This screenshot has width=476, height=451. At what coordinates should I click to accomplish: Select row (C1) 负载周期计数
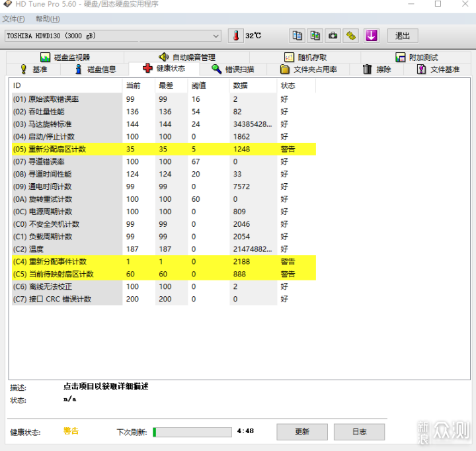point(164,237)
